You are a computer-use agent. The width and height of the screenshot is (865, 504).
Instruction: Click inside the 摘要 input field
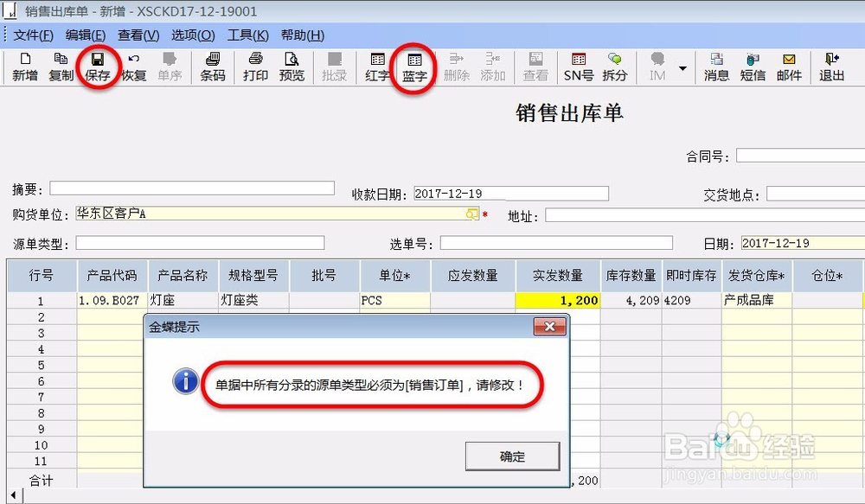[190, 188]
